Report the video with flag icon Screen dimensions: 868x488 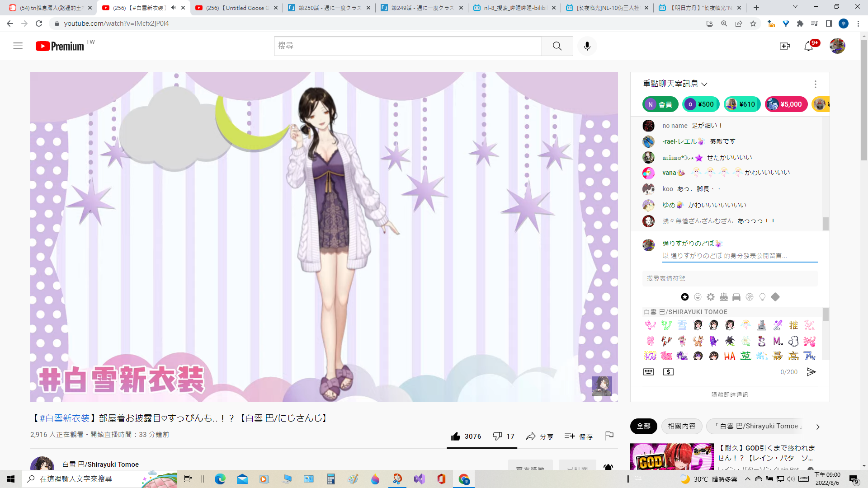click(x=609, y=436)
